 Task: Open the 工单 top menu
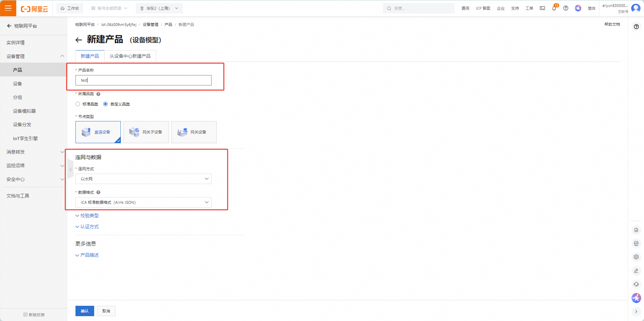(x=529, y=8)
